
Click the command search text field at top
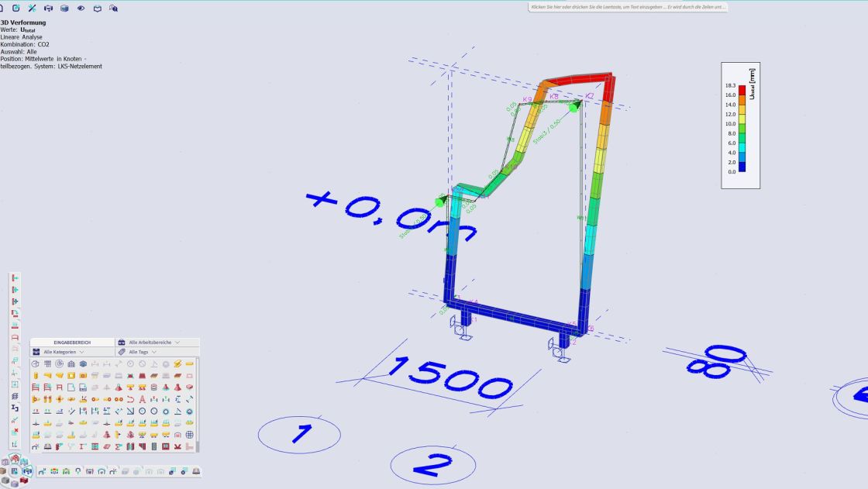coord(627,7)
